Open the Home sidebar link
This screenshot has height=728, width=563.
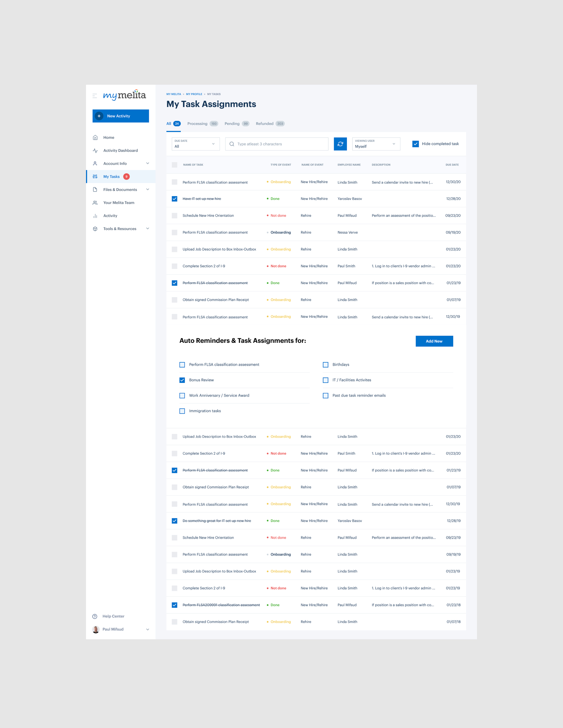coord(109,137)
